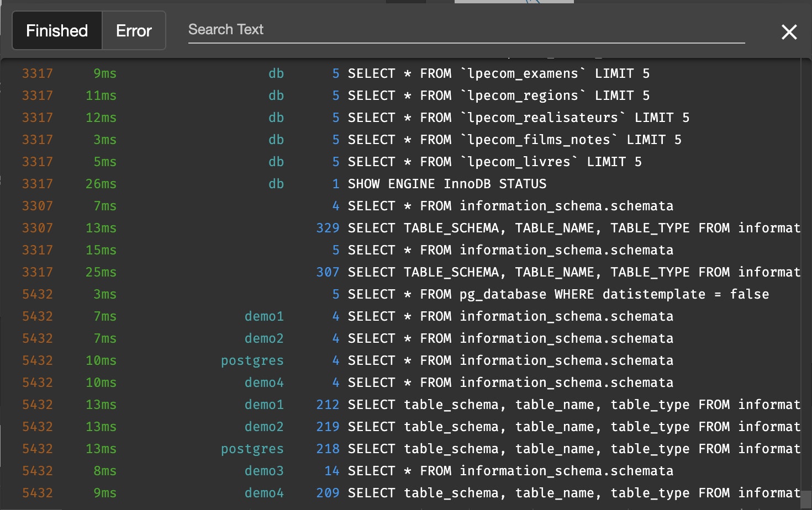Switch to the Error filter tab
This screenshot has width=812, height=510.
(x=134, y=30)
